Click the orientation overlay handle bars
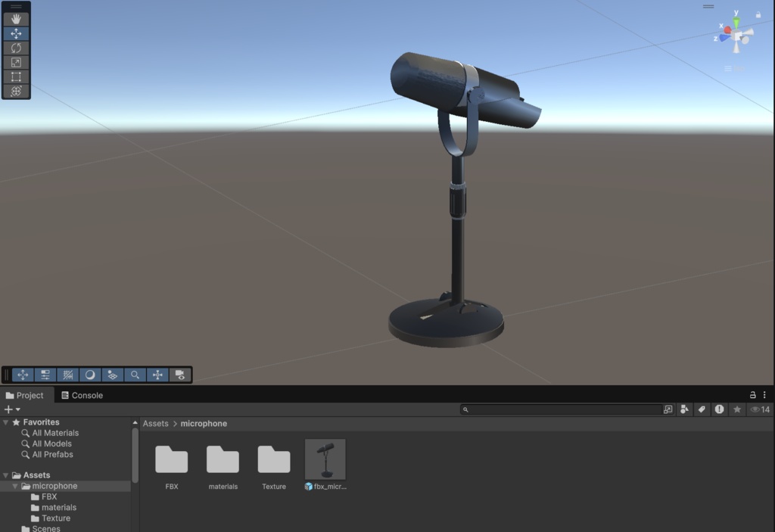Screen dimensions: 775x532 click(x=708, y=6)
